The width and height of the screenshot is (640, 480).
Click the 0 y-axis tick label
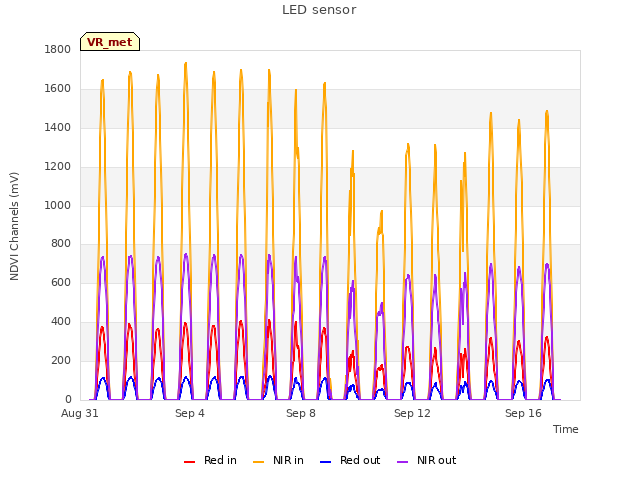pyautogui.click(x=68, y=399)
